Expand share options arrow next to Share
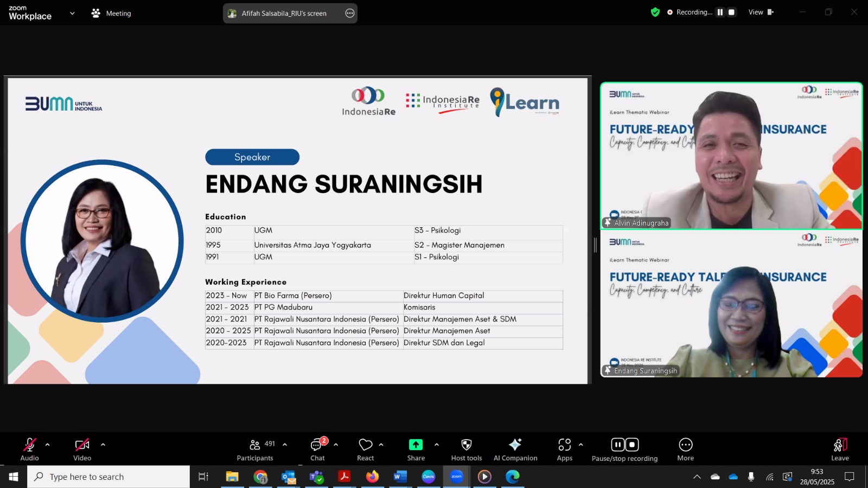 [437, 445]
